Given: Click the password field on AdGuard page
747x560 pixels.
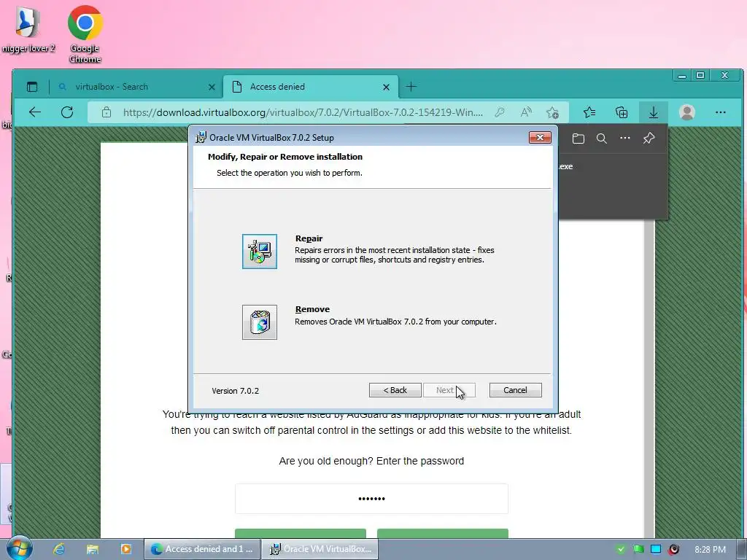Looking at the screenshot, I should pyautogui.click(x=371, y=499).
